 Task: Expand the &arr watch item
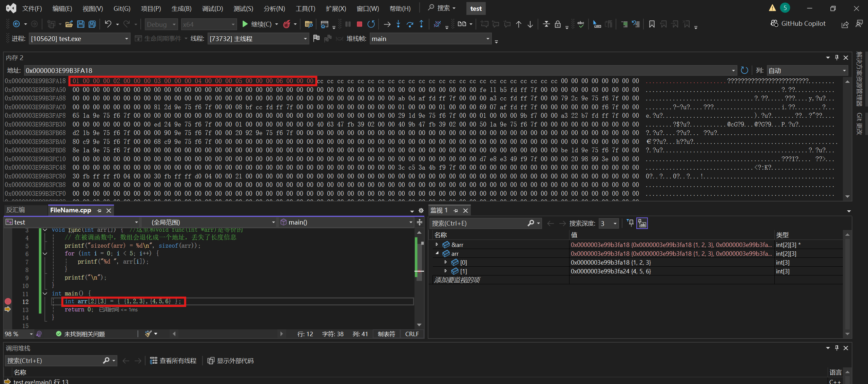click(437, 245)
